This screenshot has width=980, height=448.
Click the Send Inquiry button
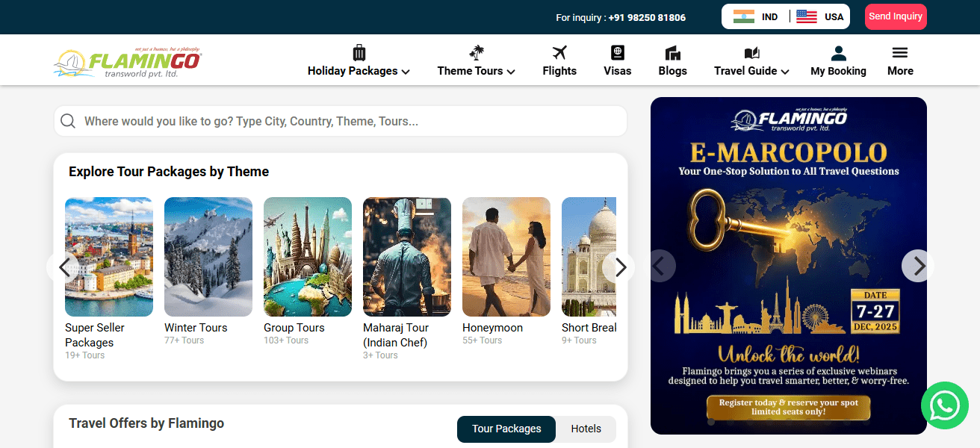[896, 16]
